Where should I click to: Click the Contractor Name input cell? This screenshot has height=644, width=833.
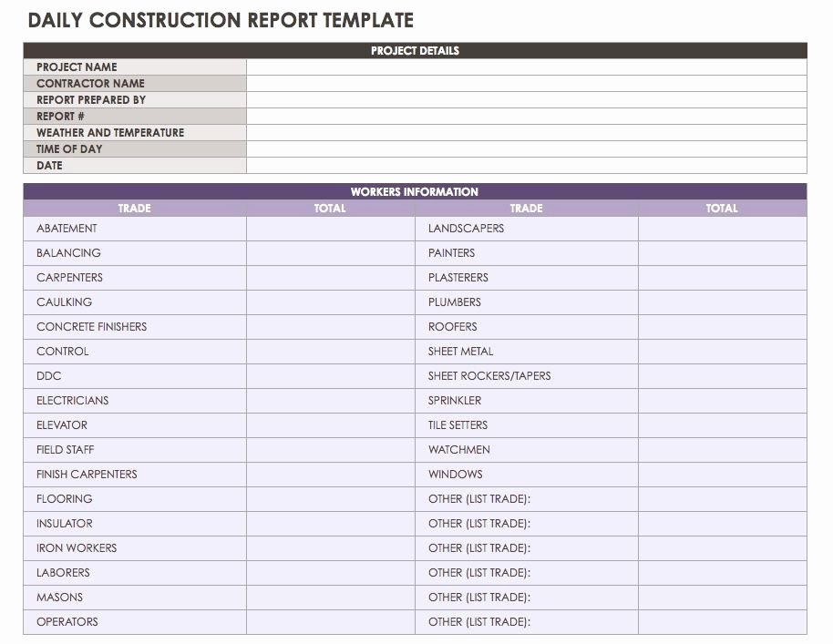coord(527,84)
